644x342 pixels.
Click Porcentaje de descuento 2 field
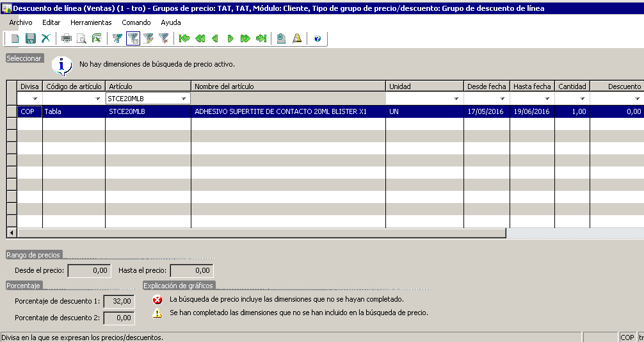pyautogui.click(x=119, y=318)
